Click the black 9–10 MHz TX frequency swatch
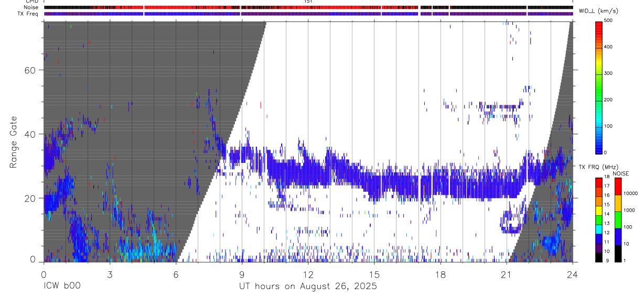The image size is (644, 297). click(598, 257)
